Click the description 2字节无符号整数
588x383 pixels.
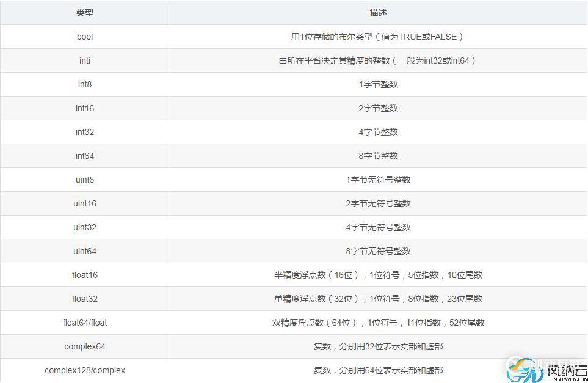[x=378, y=203]
